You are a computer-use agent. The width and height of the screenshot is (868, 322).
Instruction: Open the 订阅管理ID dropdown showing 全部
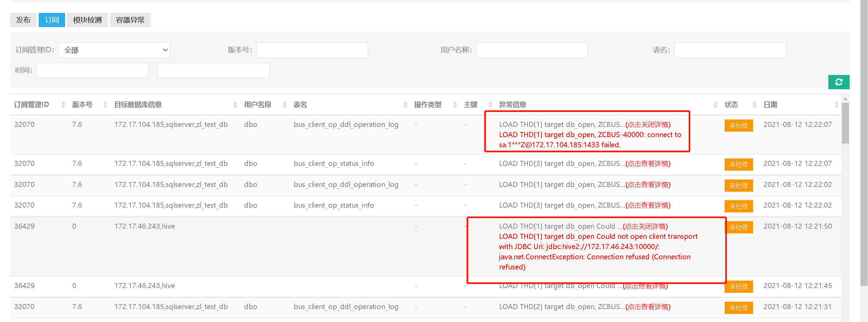click(114, 50)
